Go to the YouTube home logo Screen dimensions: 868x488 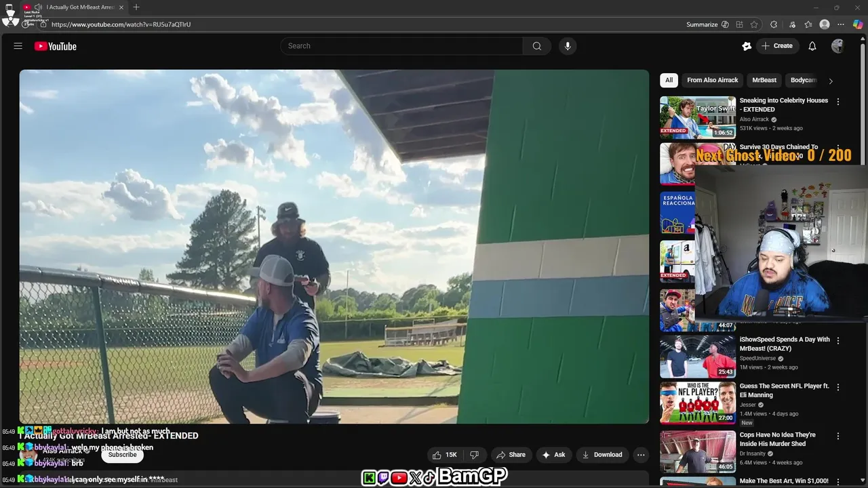coord(56,46)
